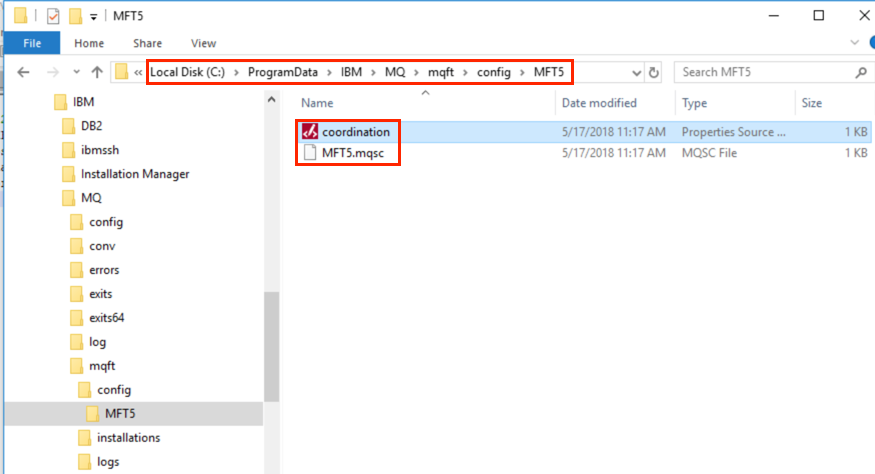The width and height of the screenshot is (875, 474).
Task: Select mqft in the breadcrumb path
Action: [x=441, y=72]
